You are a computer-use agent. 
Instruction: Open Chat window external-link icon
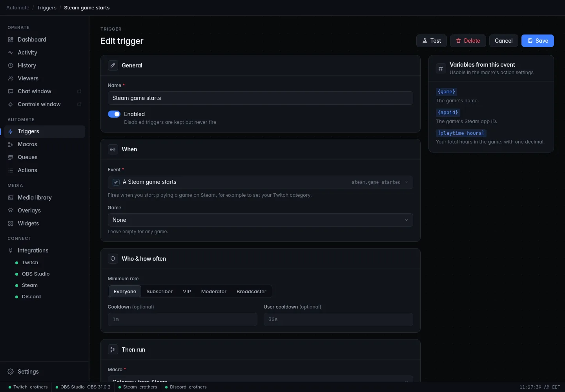tap(79, 91)
